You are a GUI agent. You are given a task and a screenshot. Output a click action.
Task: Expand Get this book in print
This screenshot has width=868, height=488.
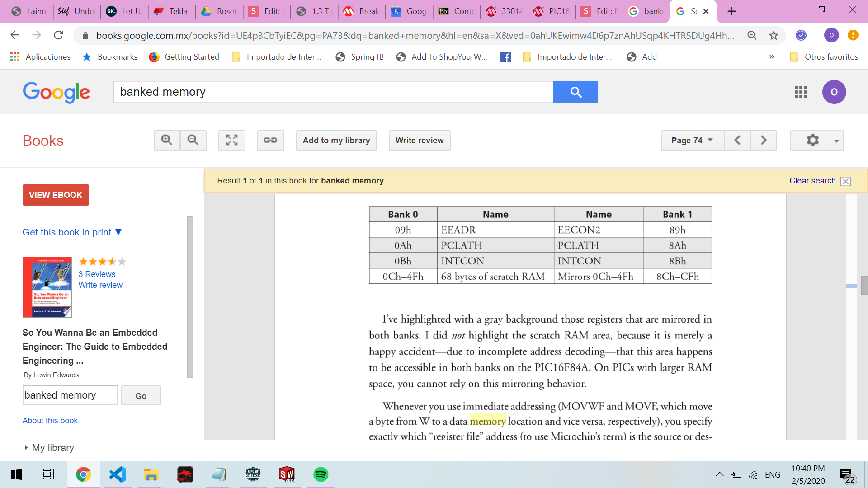click(72, 232)
